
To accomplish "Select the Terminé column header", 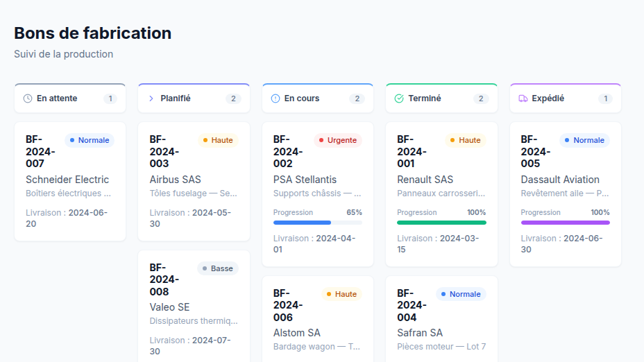I will (x=441, y=98).
